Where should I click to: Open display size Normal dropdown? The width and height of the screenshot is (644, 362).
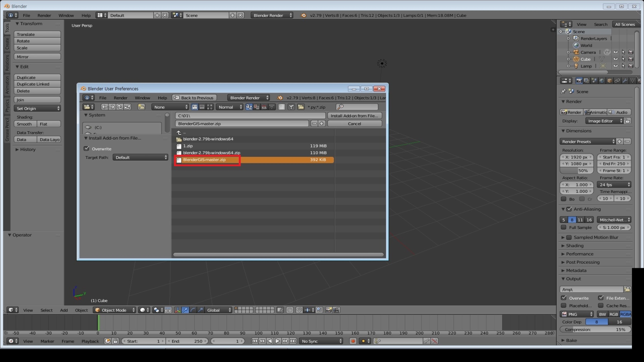click(x=230, y=107)
